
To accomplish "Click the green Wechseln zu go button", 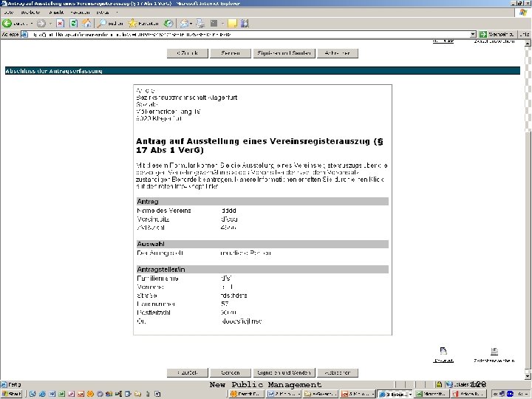I will click(497, 34).
